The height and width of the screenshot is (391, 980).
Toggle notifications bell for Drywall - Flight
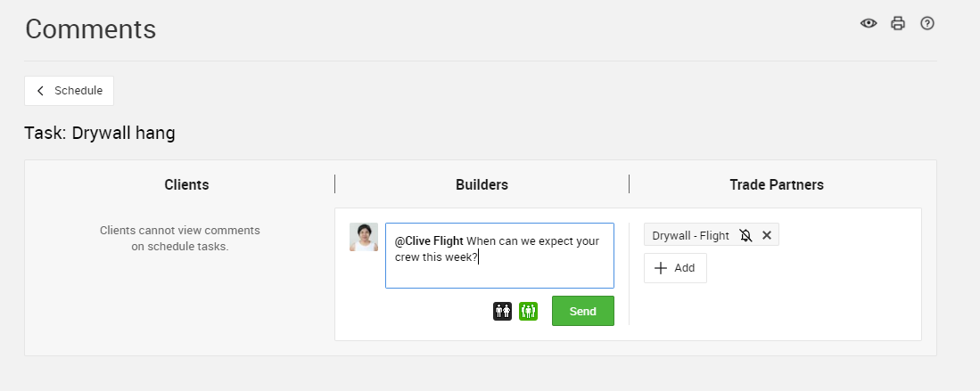point(746,235)
